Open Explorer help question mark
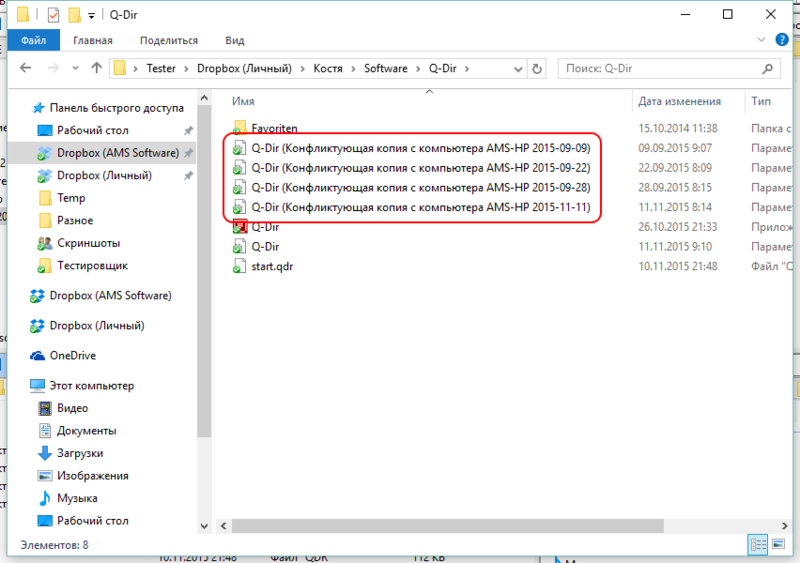The height and width of the screenshot is (563, 800). [x=782, y=39]
